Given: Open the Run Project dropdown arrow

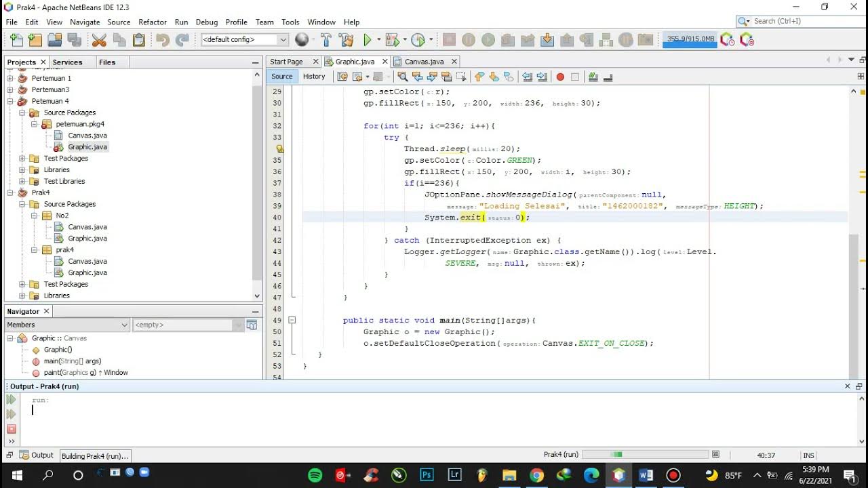Looking at the screenshot, I should [x=378, y=40].
